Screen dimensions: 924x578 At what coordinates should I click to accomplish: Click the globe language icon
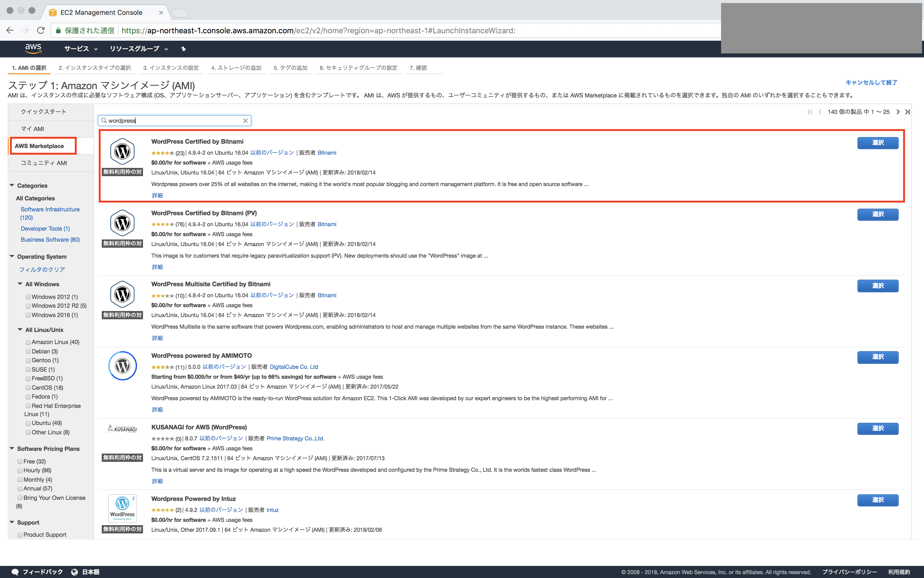[x=75, y=572]
